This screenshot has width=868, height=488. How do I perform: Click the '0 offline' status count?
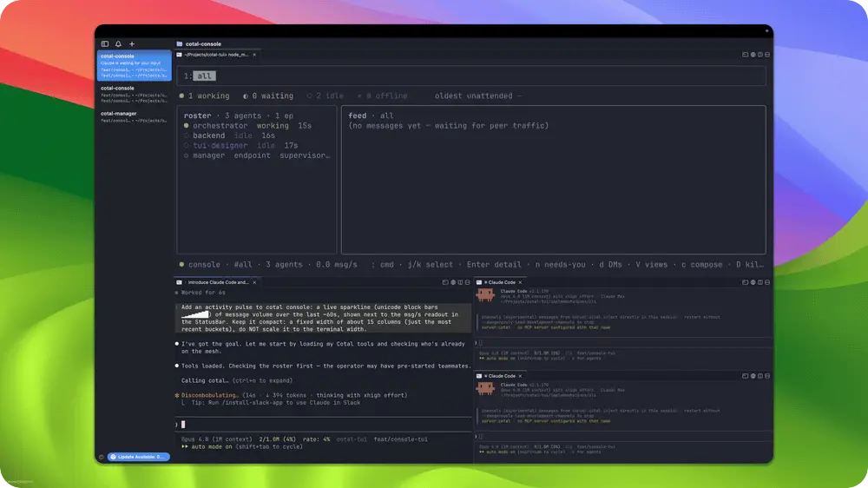[382, 96]
